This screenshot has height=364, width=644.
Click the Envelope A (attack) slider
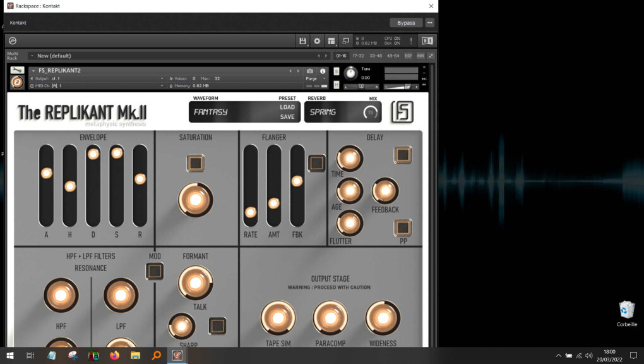click(x=47, y=186)
